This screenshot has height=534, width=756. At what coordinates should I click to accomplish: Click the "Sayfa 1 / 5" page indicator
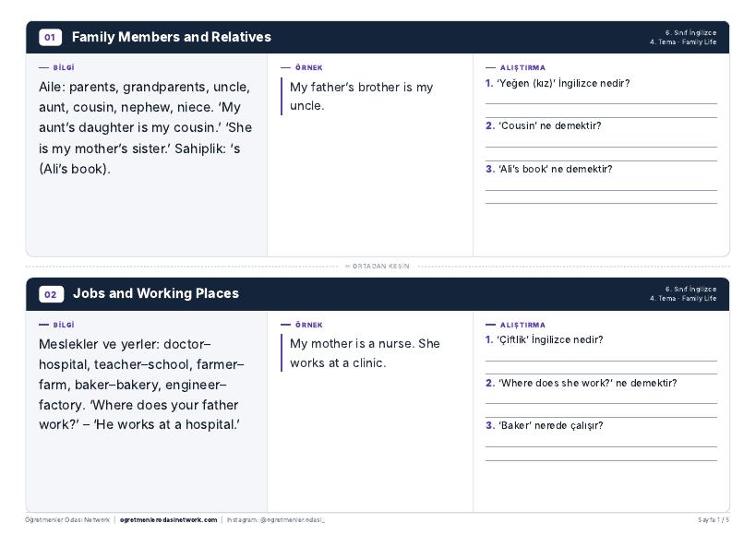click(714, 520)
